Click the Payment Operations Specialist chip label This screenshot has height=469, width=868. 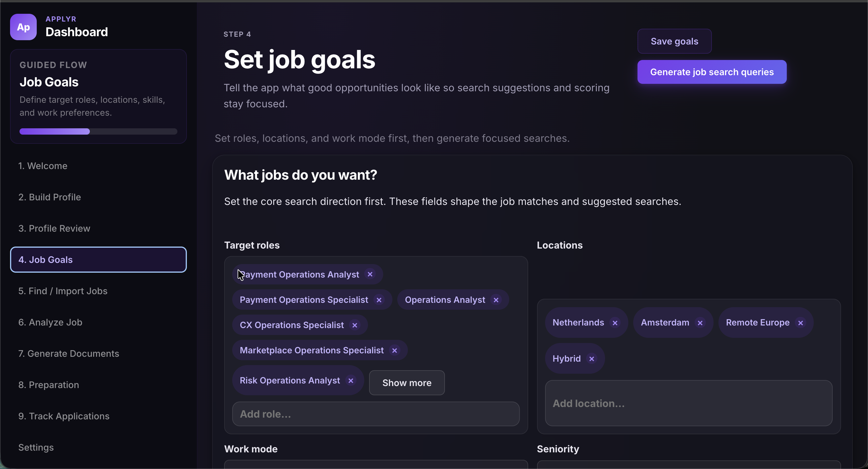point(304,300)
